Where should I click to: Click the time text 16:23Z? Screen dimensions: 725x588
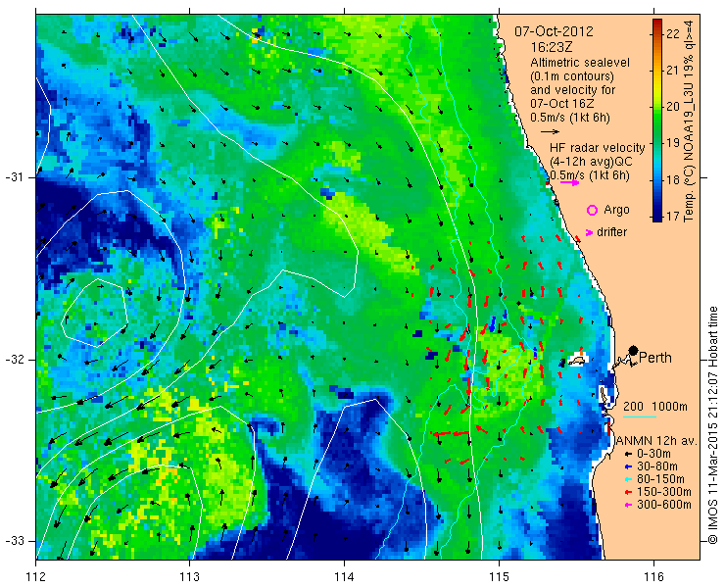tap(551, 47)
